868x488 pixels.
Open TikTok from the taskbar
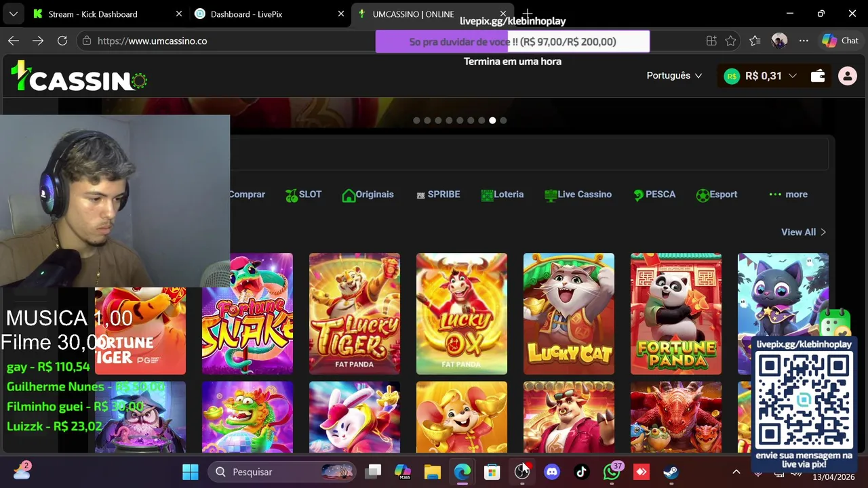click(582, 472)
